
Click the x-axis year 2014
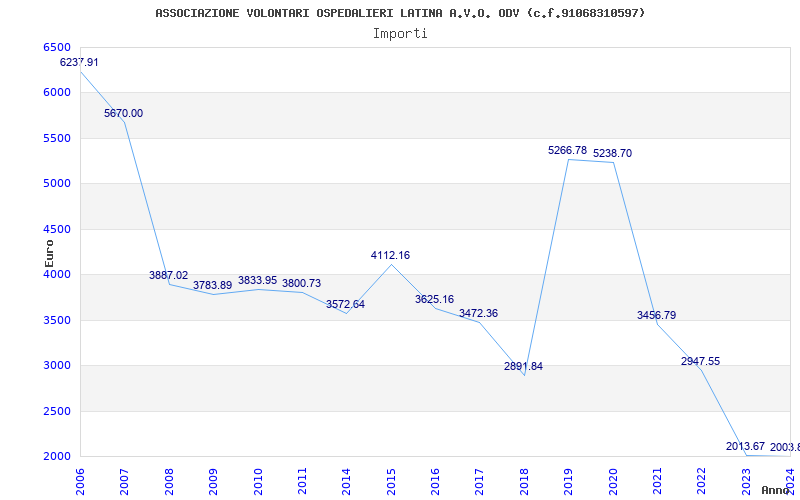(x=346, y=481)
